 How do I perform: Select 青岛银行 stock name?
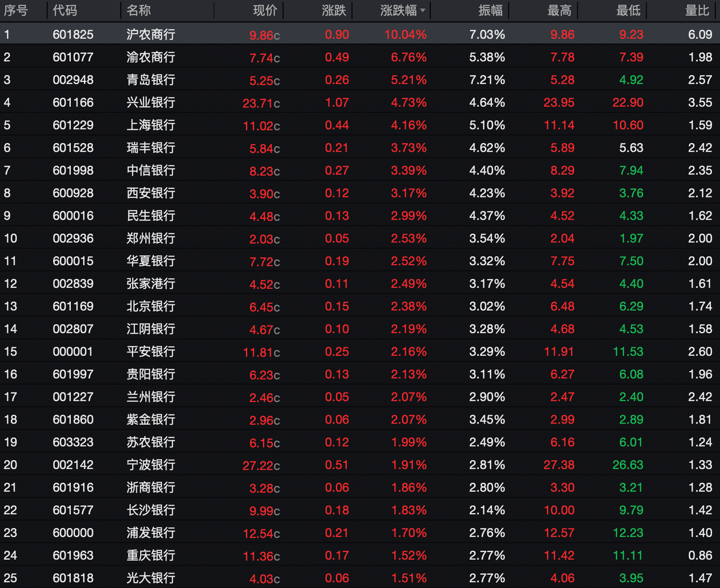(151, 80)
